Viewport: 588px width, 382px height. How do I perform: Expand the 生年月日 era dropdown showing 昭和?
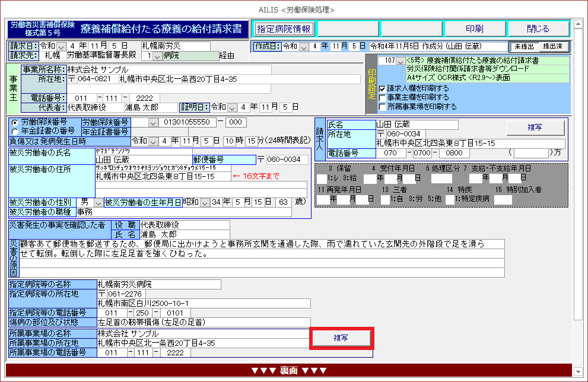[x=205, y=202]
